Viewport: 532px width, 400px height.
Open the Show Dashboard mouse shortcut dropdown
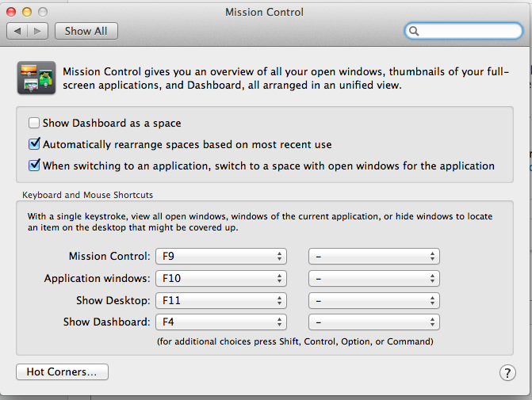coord(374,322)
